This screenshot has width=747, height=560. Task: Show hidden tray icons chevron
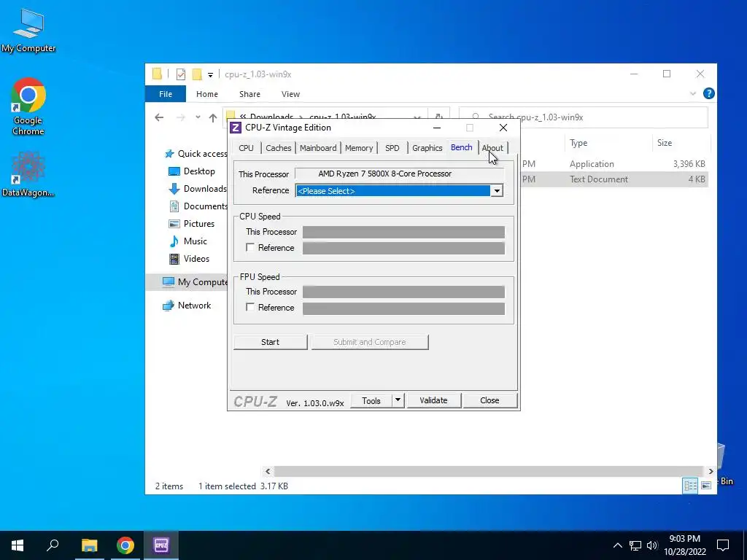tap(617, 545)
